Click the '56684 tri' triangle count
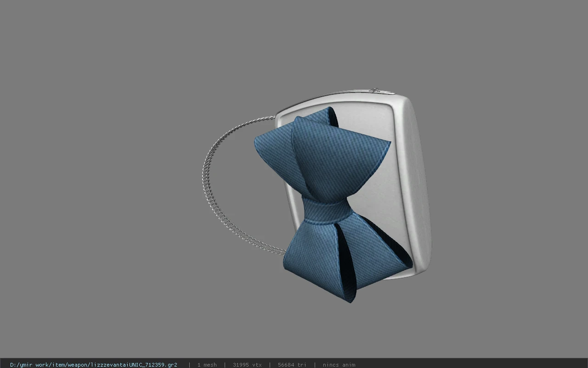588x368 pixels. pos(292,365)
